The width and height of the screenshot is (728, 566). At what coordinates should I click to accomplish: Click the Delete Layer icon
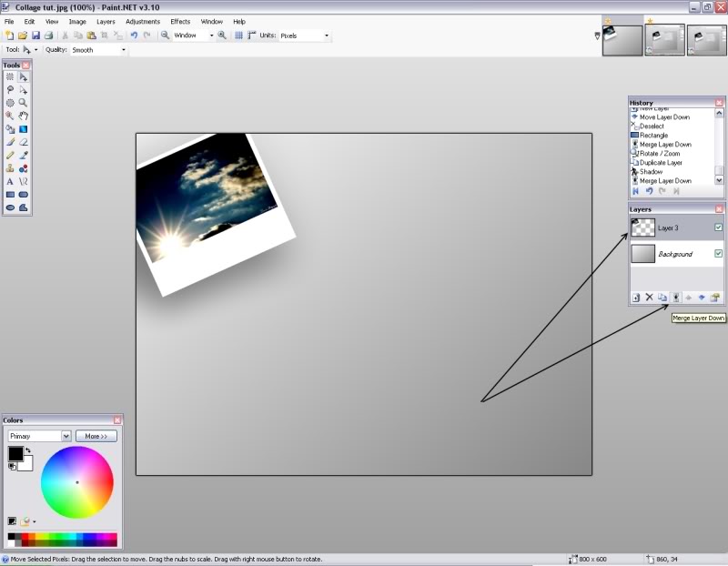[x=649, y=298]
